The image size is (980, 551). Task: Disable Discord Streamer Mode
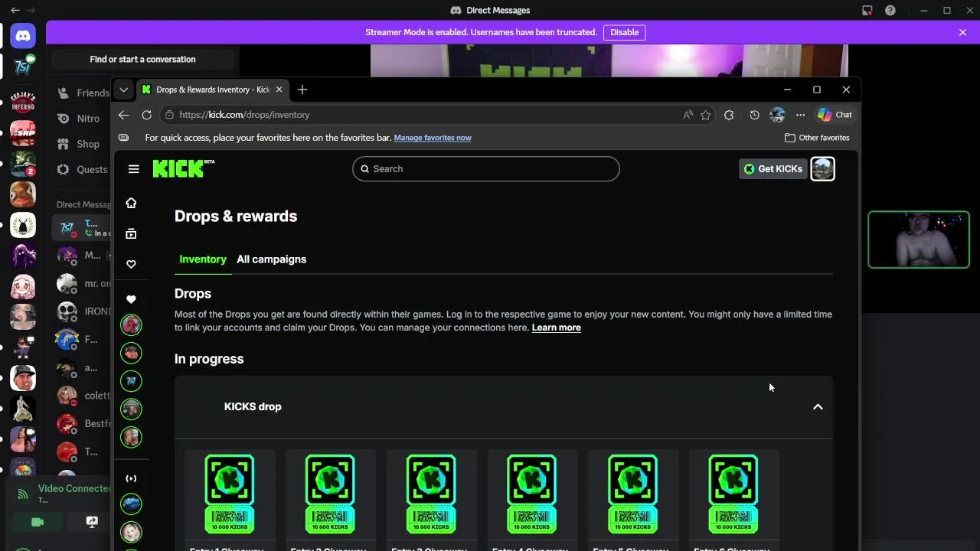click(x=624, y=32)
